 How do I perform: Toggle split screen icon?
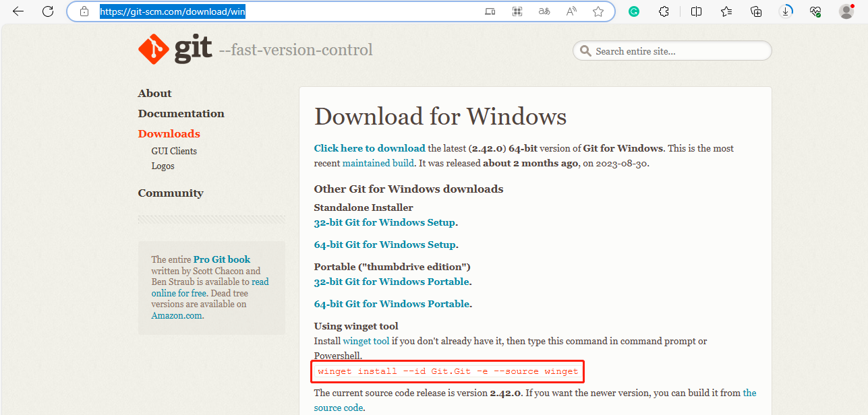(697, 11)
